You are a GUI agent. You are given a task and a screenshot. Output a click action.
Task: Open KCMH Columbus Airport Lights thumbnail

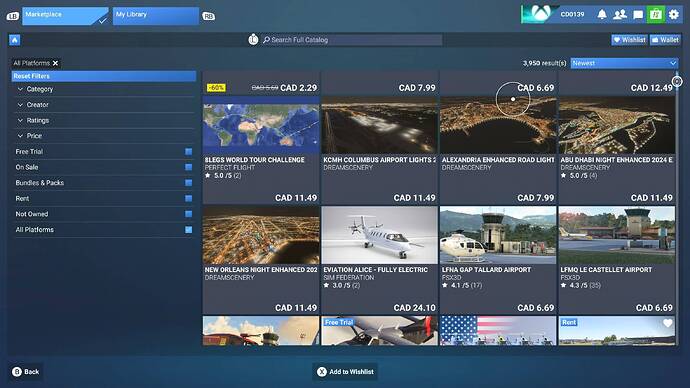[379, 126]
